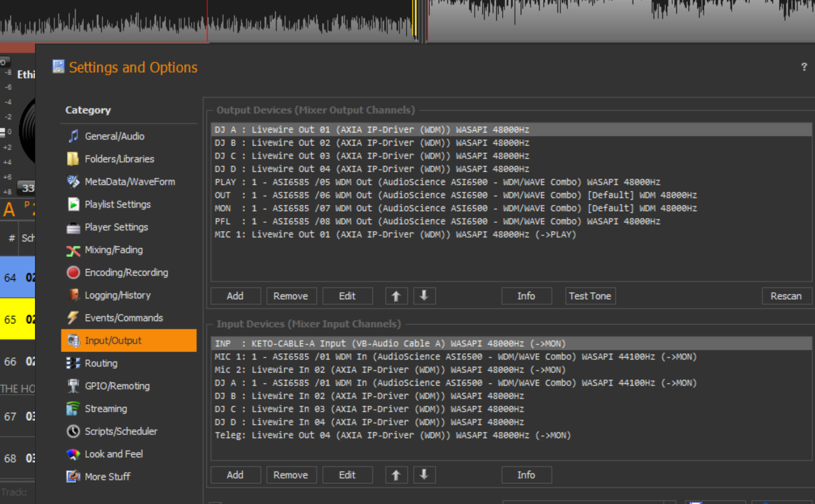815x504 pixels.
Task: Click the Scripts/Scheduler clock icon
Action: [73, 431]
